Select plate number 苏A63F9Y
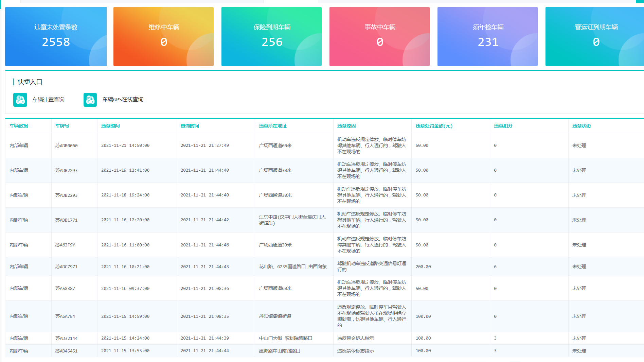This screenshot has width=644, height=362. pyautogui.click(x=65, y=245)
